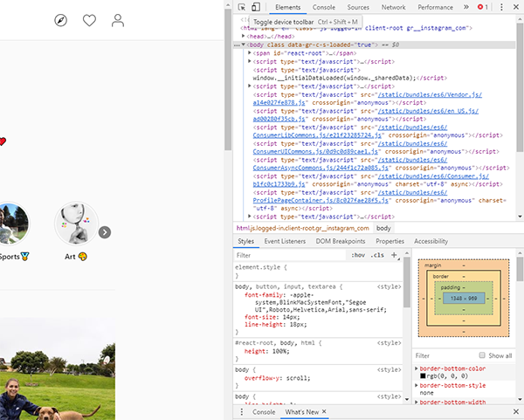Open the Art story highlight
The height and width of the screenshot is (420, 524).
coord(76,224)
